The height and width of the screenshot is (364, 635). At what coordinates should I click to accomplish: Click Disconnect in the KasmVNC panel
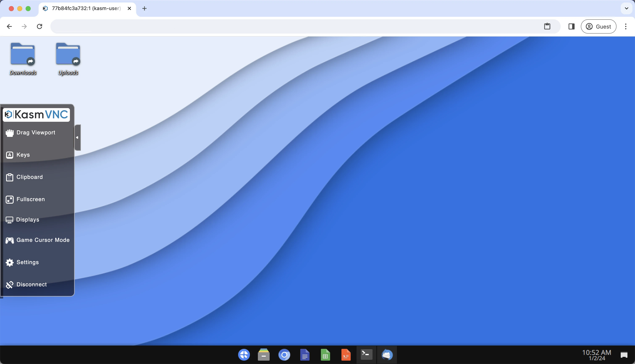pos(31,284)
